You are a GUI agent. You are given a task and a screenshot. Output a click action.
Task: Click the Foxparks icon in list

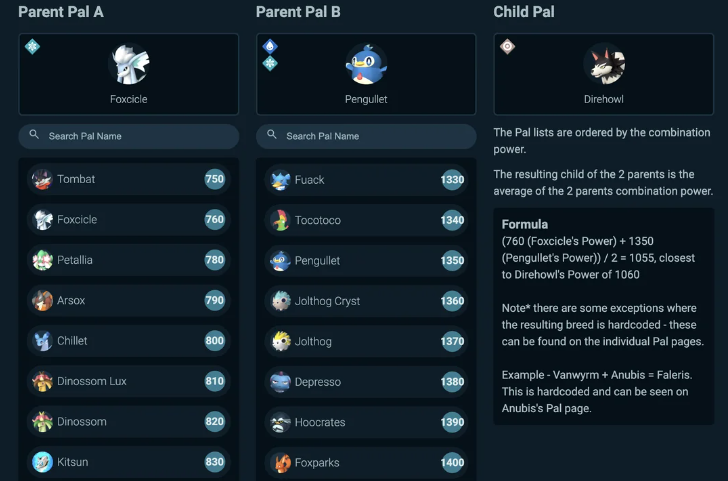[280, 462]
